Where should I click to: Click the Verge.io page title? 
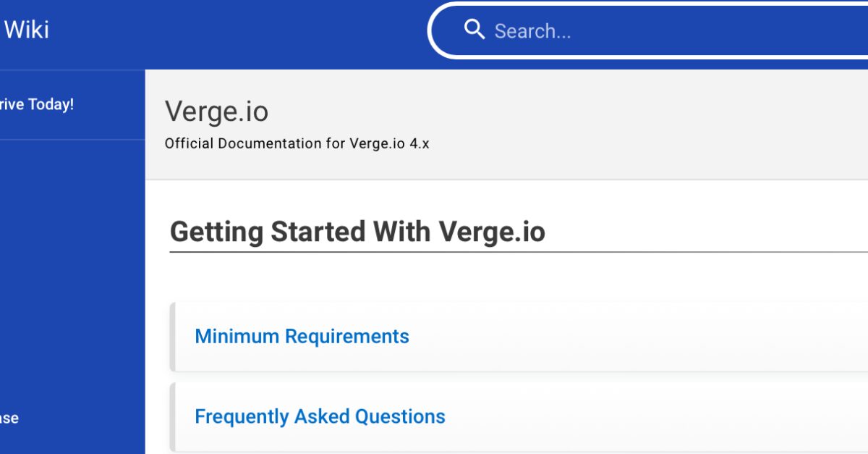(217, 112)
